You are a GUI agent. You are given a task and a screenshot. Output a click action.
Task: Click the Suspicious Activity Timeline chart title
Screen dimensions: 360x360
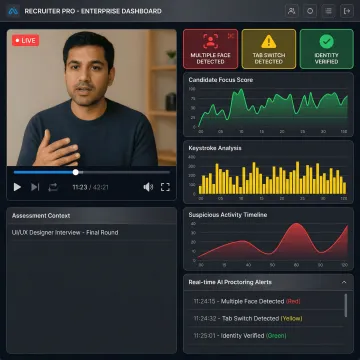tap(228, 215)
